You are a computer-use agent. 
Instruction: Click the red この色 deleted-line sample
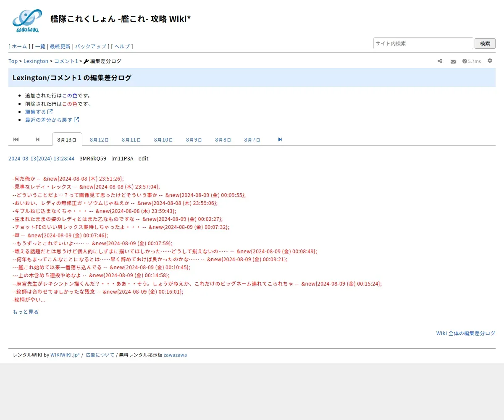[x=70, y=104]
